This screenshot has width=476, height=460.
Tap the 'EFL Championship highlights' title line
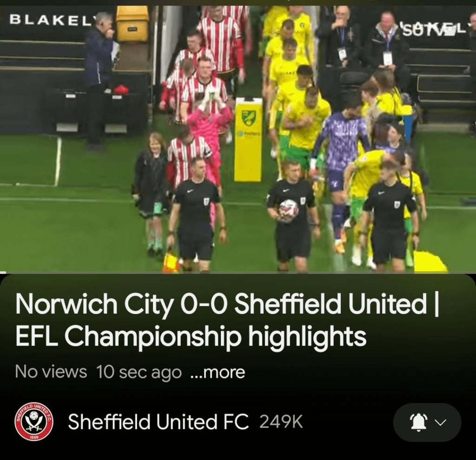coord(191,336)
